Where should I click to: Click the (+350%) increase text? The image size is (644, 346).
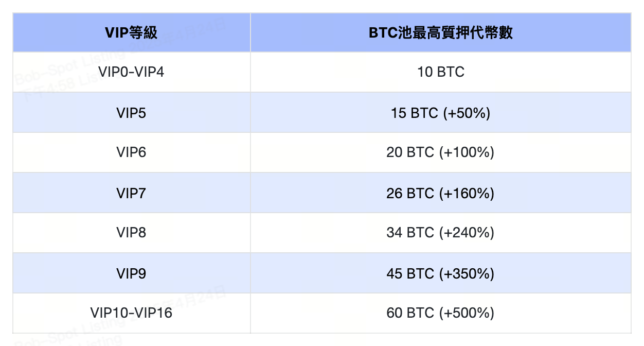[467, 273]
